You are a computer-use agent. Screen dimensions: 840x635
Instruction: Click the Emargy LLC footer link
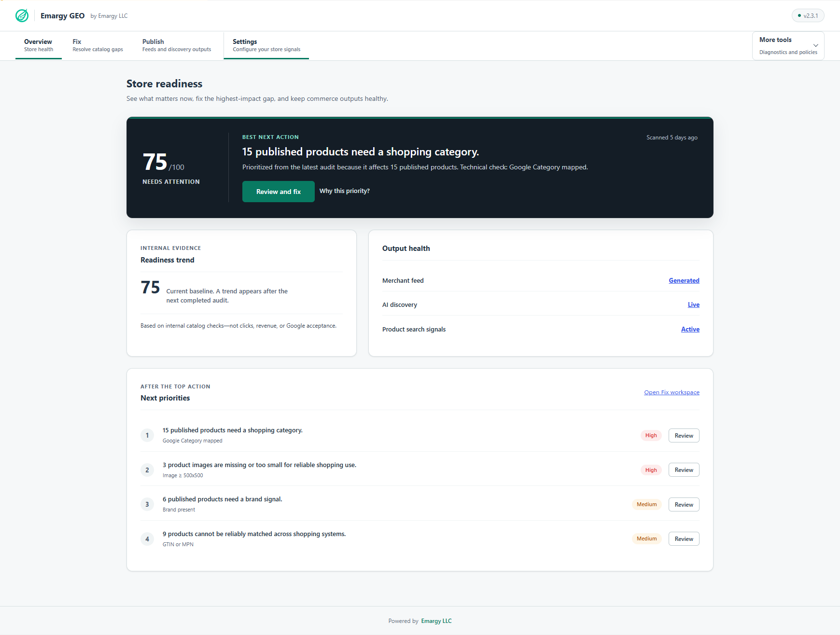(436, 621)
